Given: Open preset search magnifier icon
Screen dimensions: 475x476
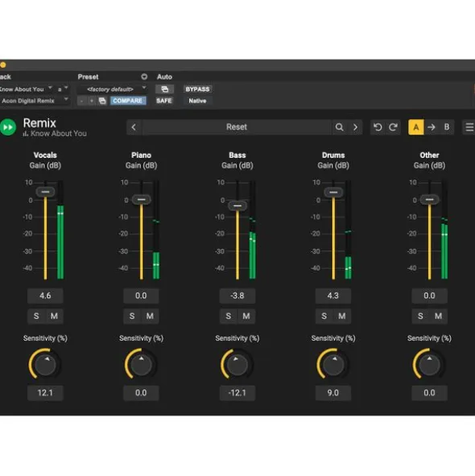Looking at the screenshot, I should (x=339, y=127).
